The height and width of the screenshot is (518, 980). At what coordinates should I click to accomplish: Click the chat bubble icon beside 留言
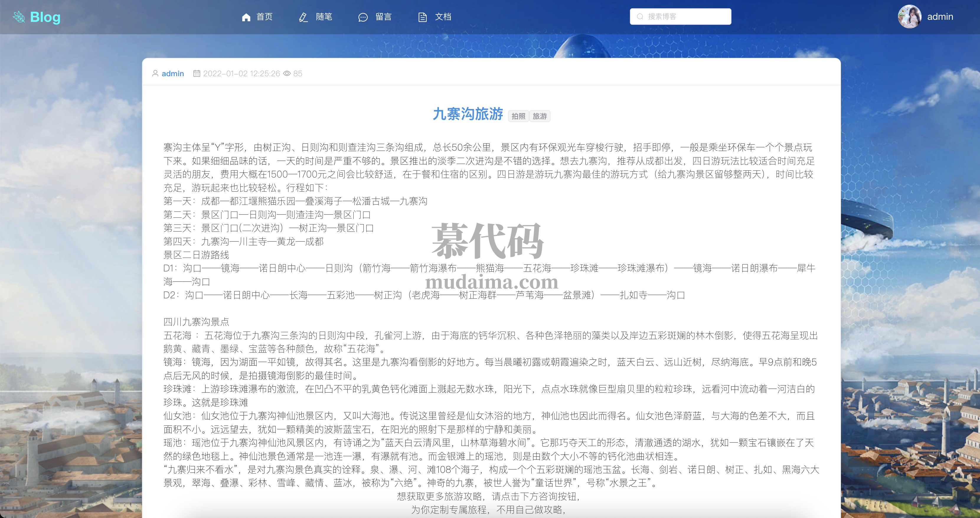363,17
